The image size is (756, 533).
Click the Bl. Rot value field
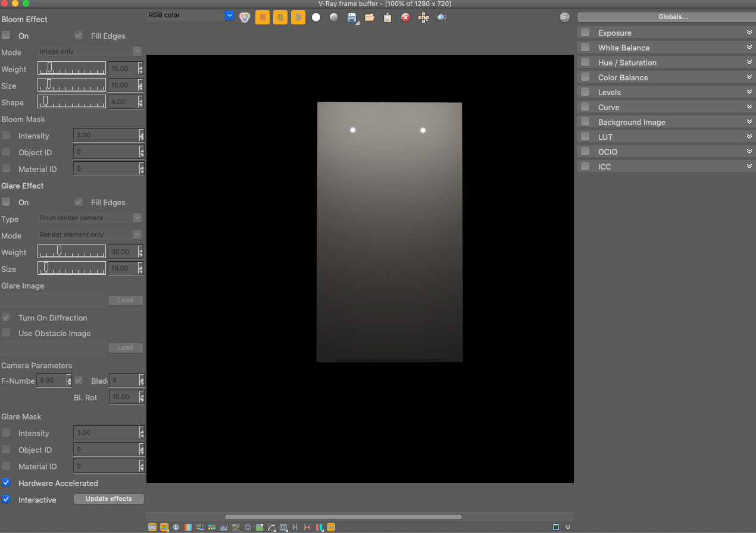coord(123,397)
